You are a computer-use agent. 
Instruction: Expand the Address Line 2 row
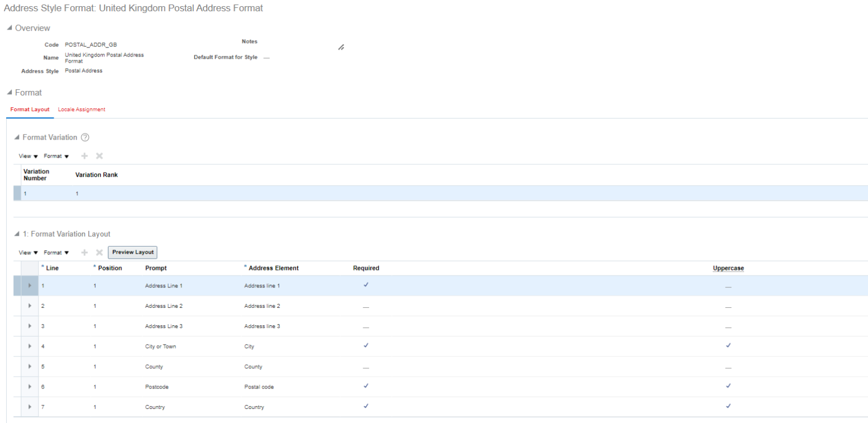tap(30, 306)
